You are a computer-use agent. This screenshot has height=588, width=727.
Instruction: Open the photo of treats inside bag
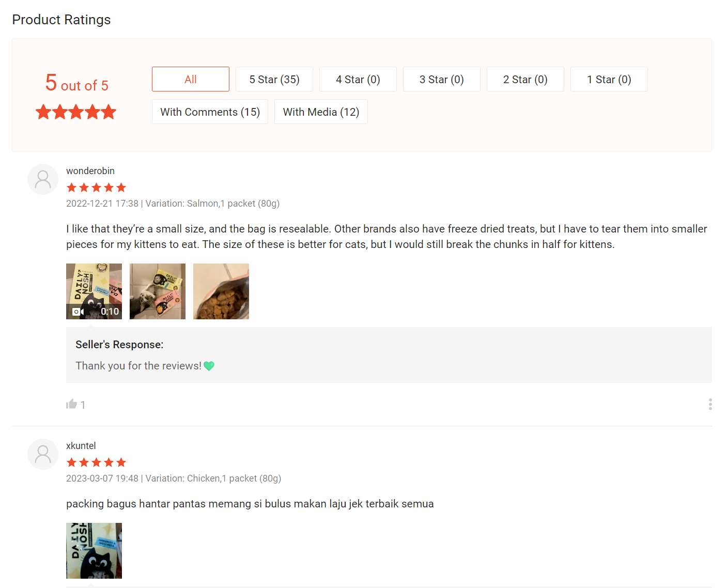tap(221, 291)
